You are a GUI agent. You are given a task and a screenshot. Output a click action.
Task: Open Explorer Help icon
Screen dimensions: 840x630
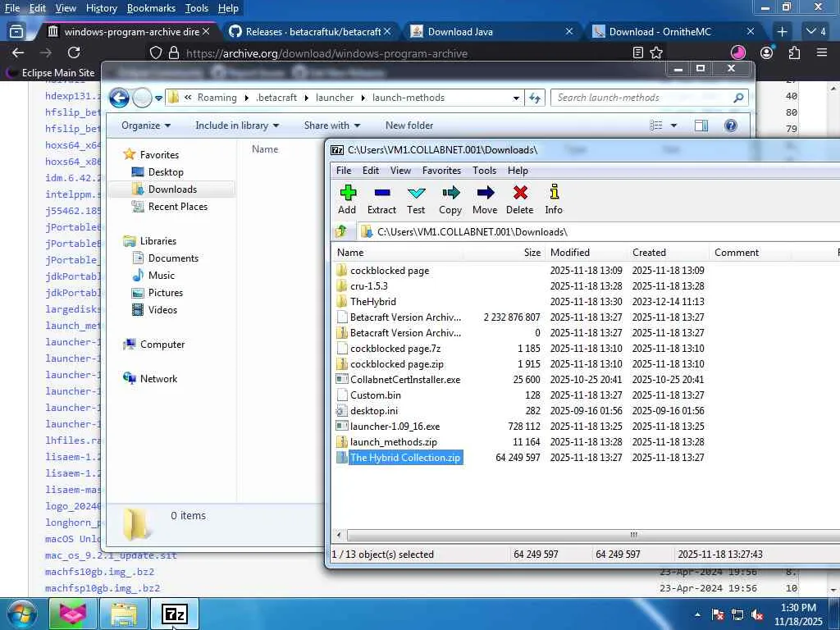[x=731, y=126]
